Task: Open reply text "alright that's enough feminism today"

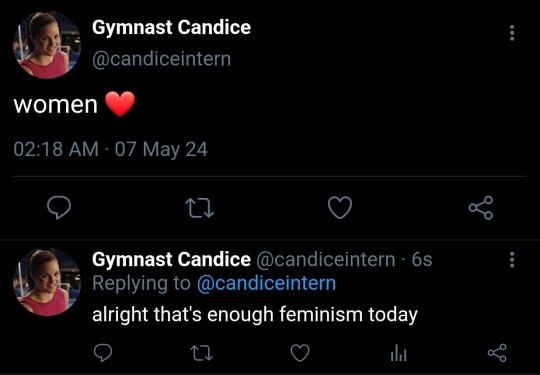Action: click(x=255, y=314)
